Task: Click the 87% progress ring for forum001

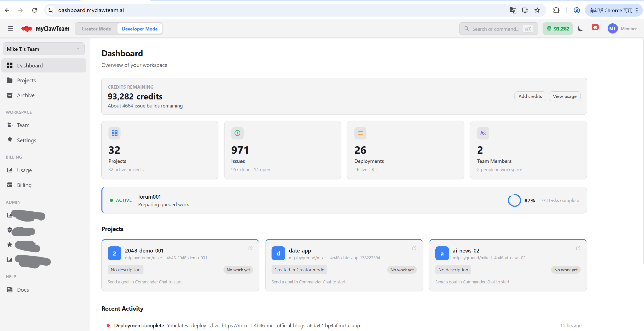Action: coord(514,200)
